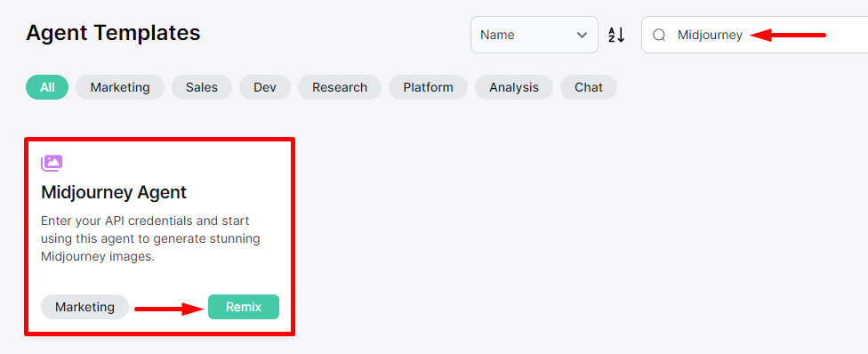The width and height of the screenshot is (868, 354).
Task: Click the Remix button on Midjourney Agent
Action: pos(244,307)
